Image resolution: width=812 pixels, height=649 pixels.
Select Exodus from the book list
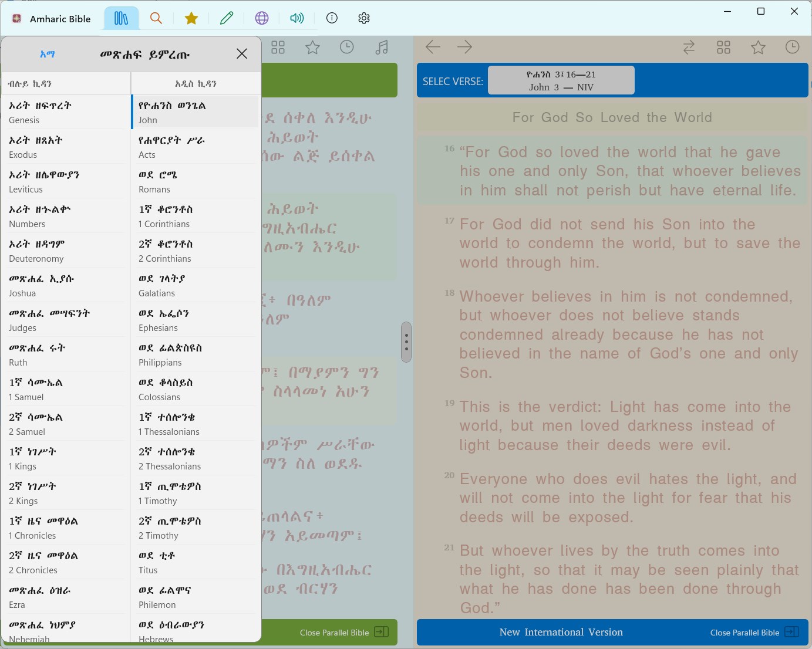point(66,147)
